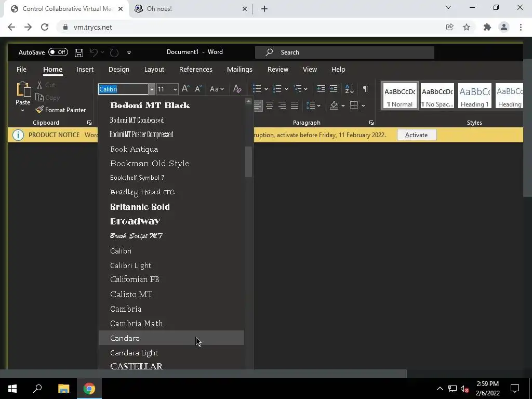Apply the No Spacing style
Image resolution: width=532 pixels, height=399 pixels.
437,96
